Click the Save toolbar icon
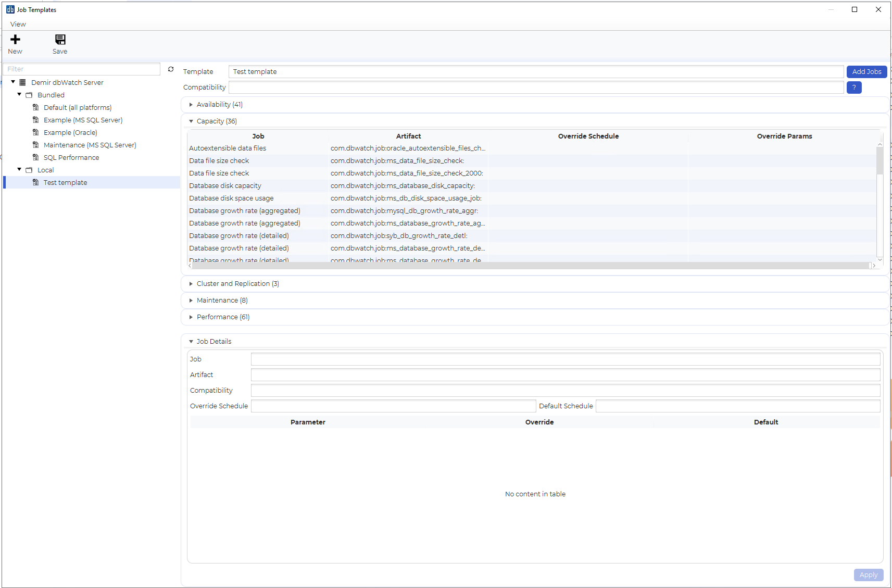The width and height of the screenshot is (892, 588). pos(60,40)
